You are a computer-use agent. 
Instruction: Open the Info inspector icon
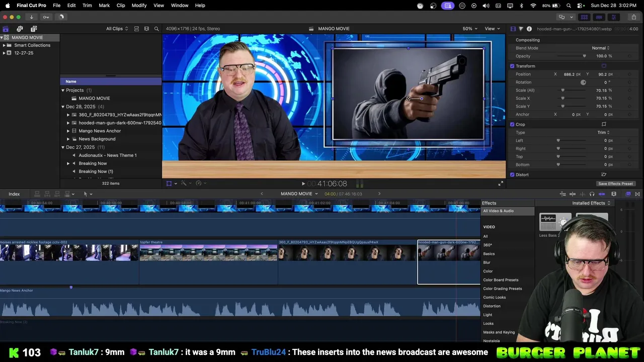529,29
